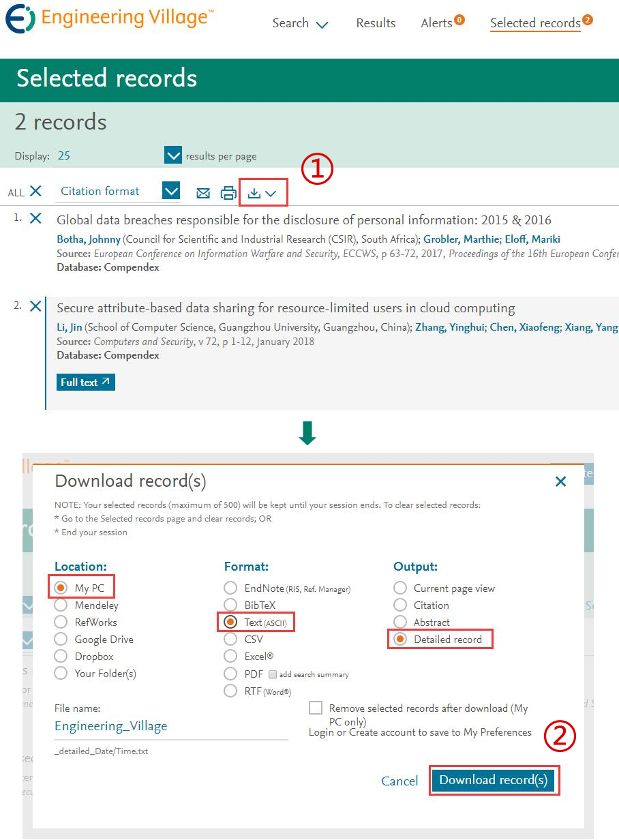
Task: Choose BibTeX format
Action: [231, 605]
